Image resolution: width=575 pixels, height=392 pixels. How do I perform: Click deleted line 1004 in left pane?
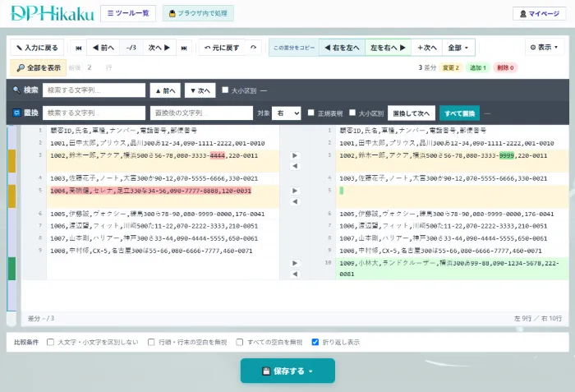tap(150, 191)
